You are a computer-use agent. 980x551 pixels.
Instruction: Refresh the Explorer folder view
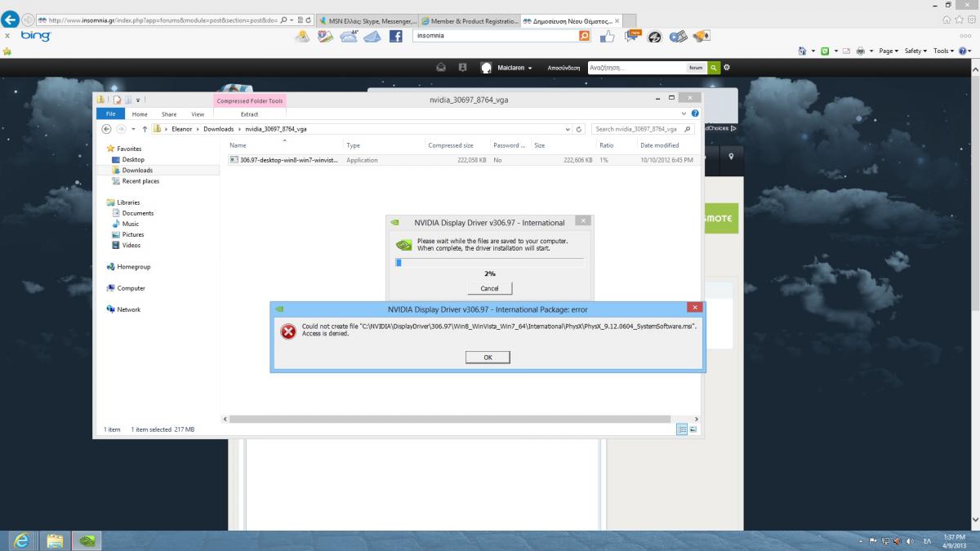coord(580,129)
